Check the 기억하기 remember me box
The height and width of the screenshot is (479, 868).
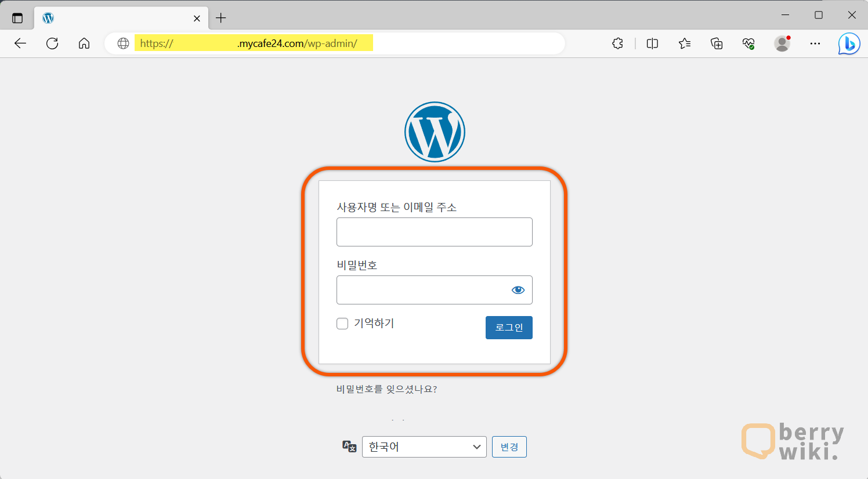click(342, 324)
